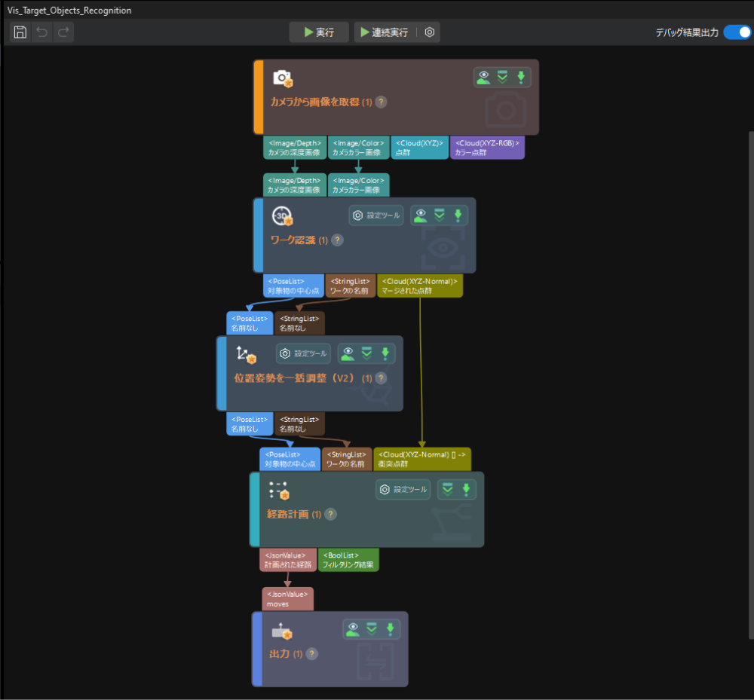754x700 pixels.
Task: Click double-chevron icon on 位置姿勢を一括調整 step
Action: (367, 353)
